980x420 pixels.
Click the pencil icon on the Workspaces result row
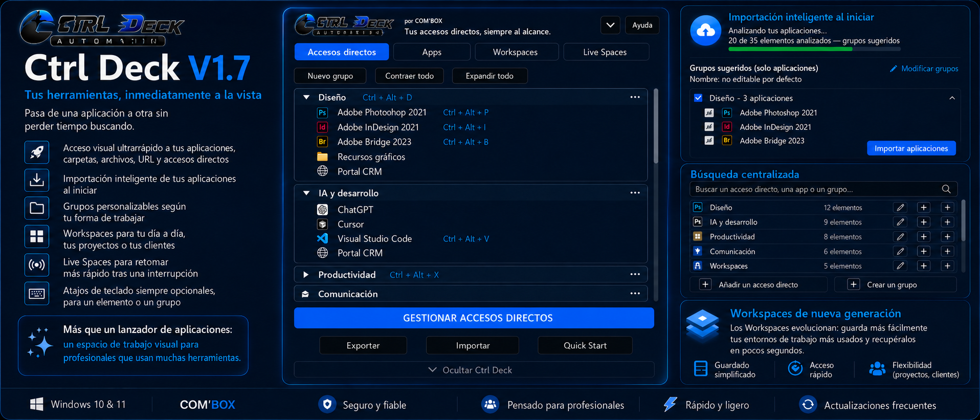click(900, 266)
